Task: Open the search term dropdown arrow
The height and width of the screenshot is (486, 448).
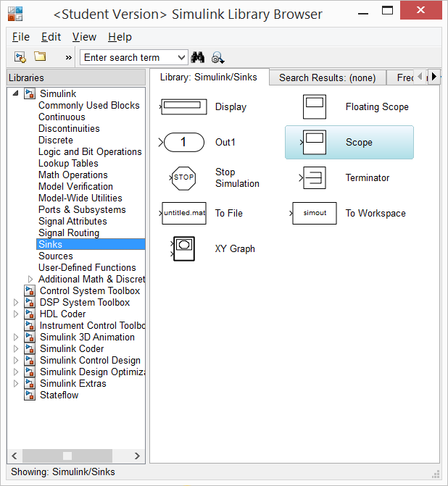Action: click(x=181, y=58)
